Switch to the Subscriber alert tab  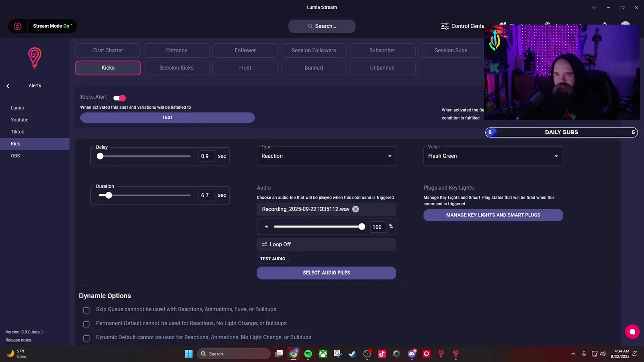point(382,50)
